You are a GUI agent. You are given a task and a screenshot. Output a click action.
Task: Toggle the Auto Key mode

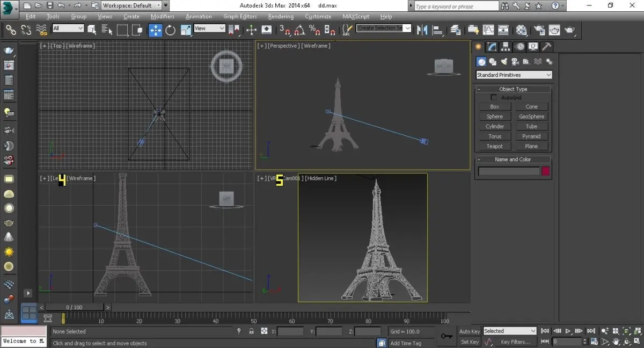point(470,331)
